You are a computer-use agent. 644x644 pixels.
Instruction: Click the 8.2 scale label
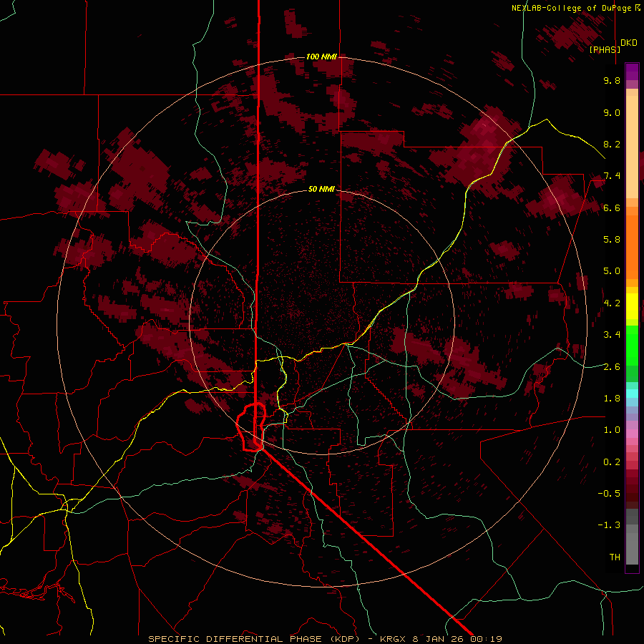pos(612,144)
